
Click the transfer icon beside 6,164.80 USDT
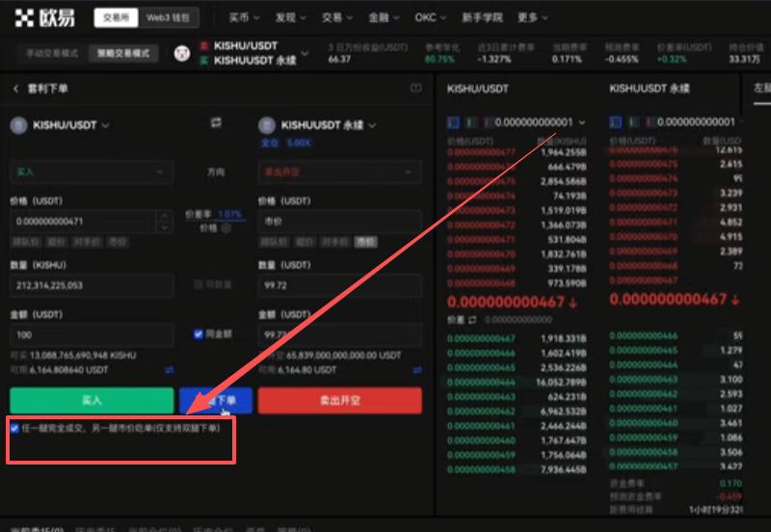click(417, 370)
